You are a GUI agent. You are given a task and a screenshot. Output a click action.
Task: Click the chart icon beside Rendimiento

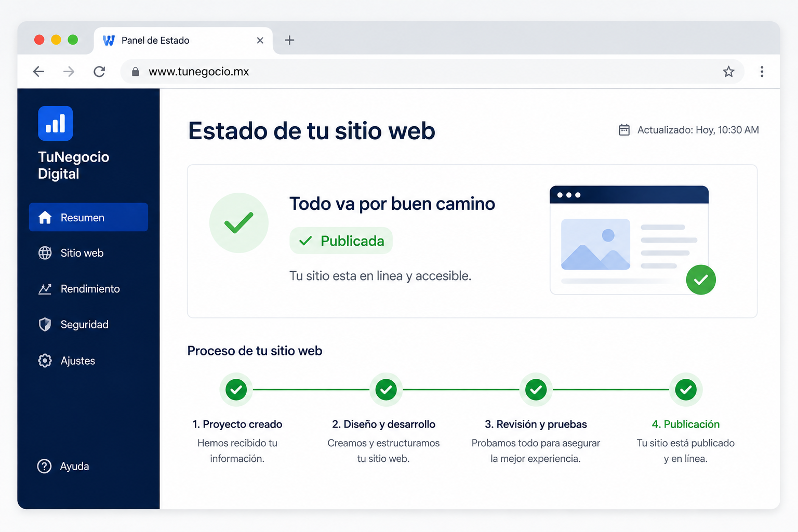coord(45,289)
